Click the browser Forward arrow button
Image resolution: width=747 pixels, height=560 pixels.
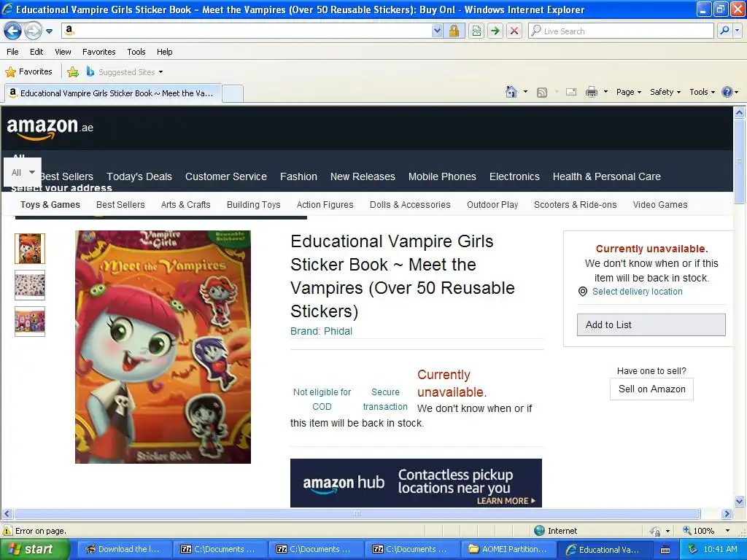click(33, 31)
